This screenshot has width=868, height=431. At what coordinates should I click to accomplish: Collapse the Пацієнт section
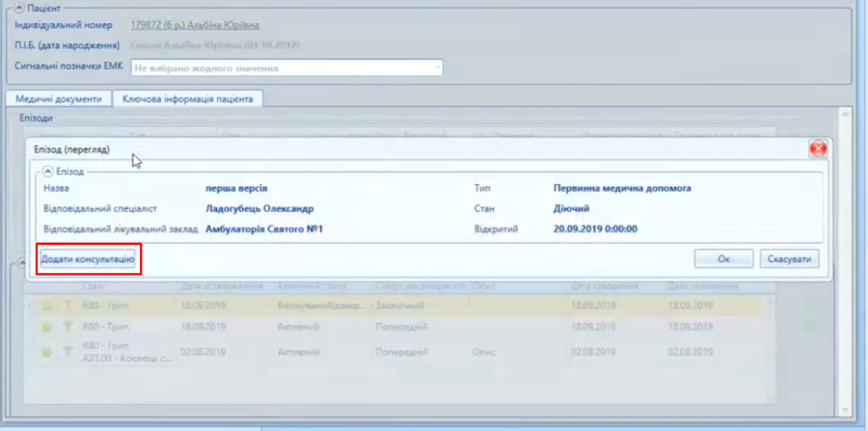(x=19, y=9)
